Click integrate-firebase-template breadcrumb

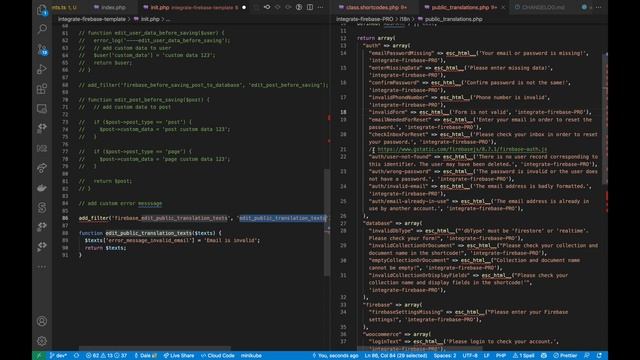coord(91,19)
